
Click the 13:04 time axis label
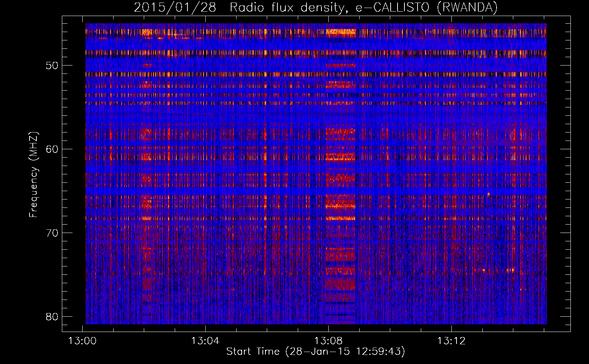[205, 341]
